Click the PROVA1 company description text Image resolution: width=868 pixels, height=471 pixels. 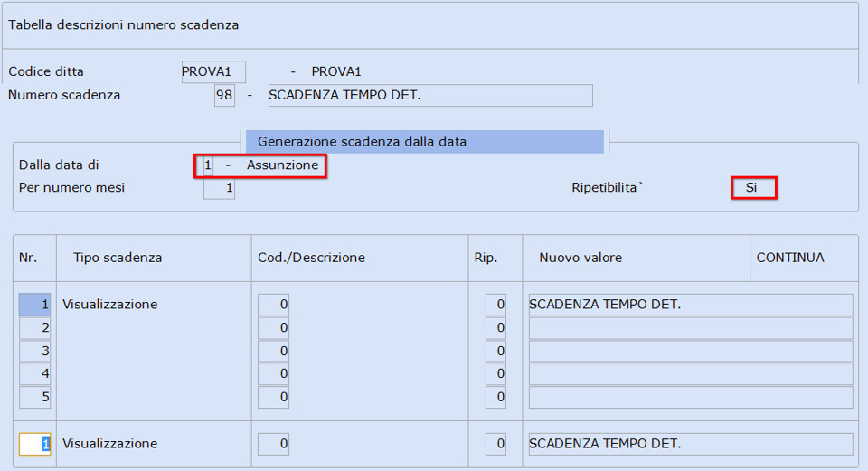pos(336,72)
